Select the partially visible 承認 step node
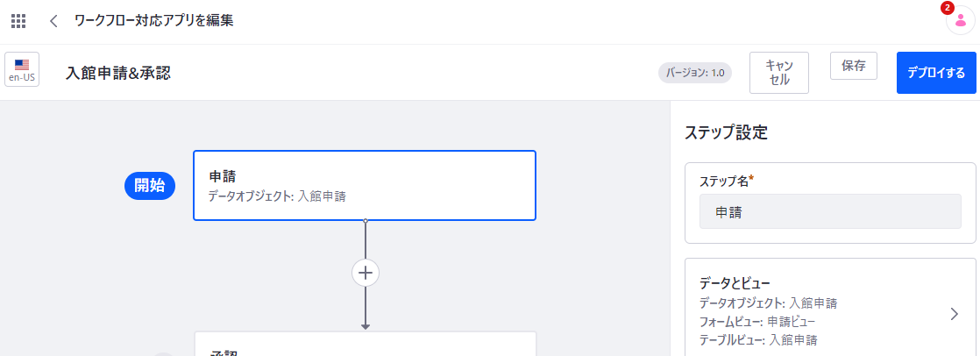Image resolution: width=980 pixels, height=356 pixels. (366, 344)
